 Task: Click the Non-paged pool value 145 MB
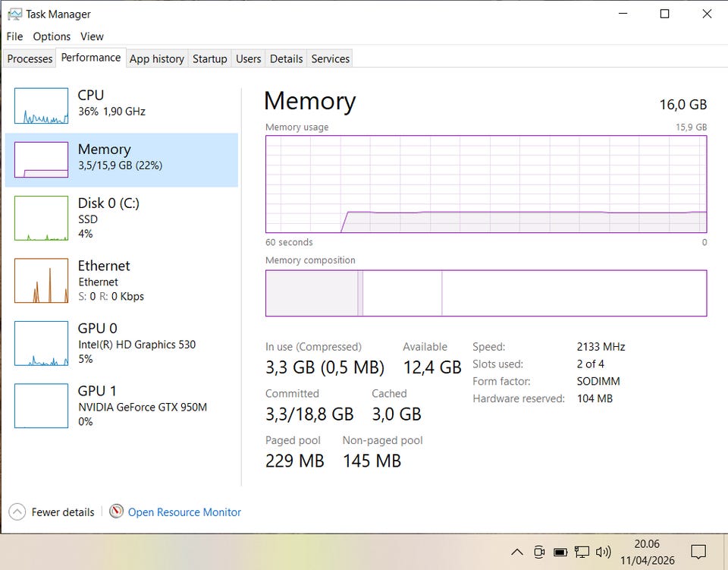pos(372,461)
